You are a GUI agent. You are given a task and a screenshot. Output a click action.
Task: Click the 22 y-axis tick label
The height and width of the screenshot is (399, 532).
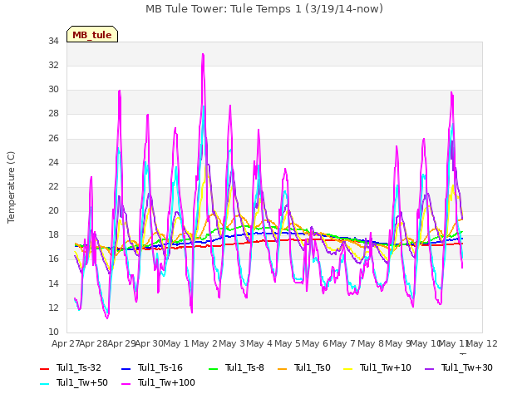click(53, 186)
